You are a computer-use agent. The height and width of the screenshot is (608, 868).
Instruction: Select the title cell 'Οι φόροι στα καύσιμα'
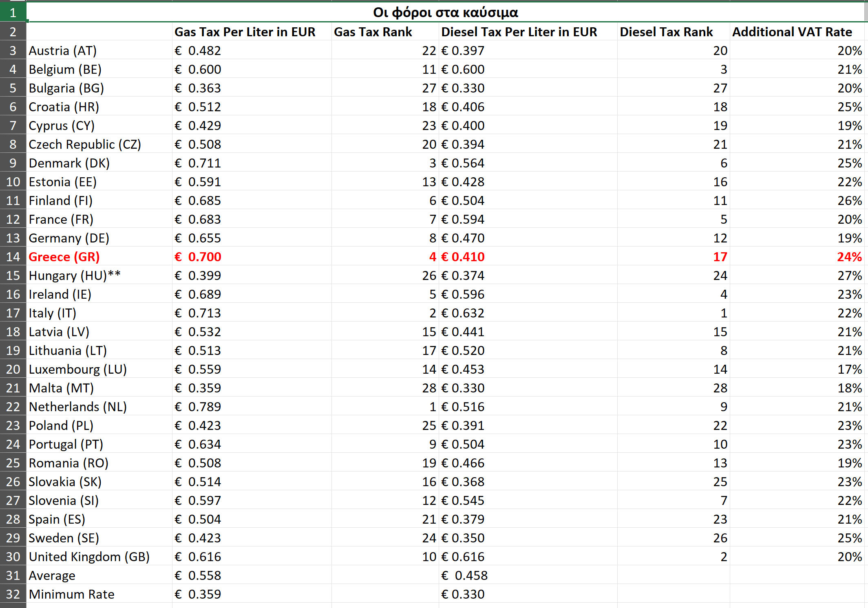445,12
